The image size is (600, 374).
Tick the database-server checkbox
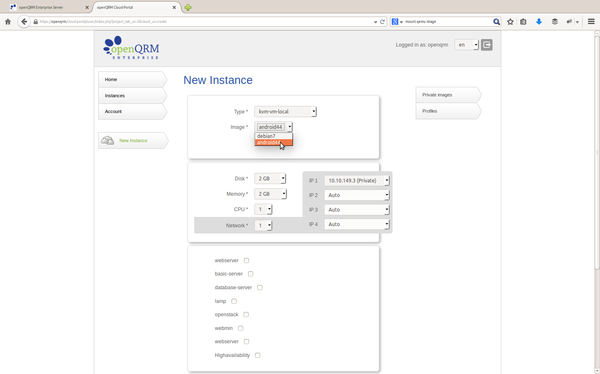tap(260, 287)
